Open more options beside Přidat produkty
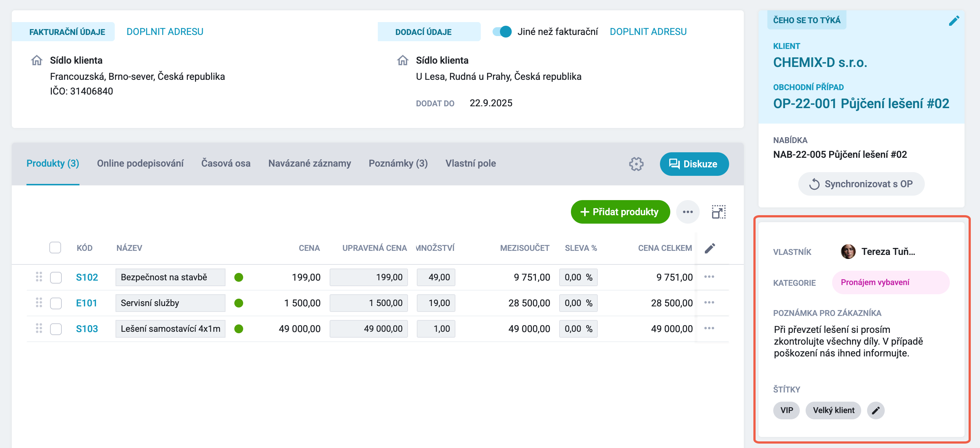980x448 pixels. [688, 212]
